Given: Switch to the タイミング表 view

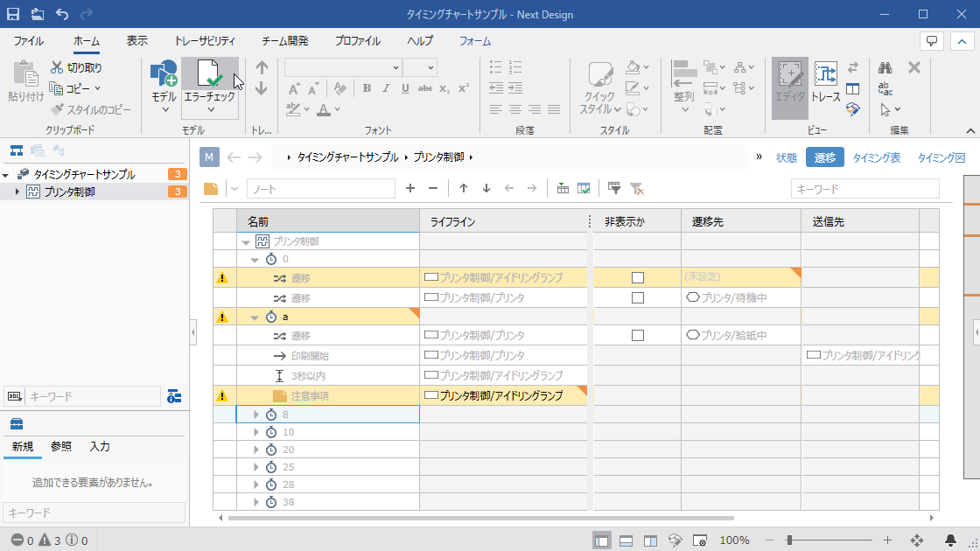Looking at the screenshot, I should [876, 158].
